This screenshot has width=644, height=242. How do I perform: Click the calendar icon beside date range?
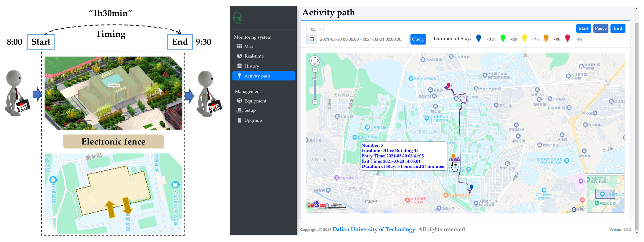point(312,39)
